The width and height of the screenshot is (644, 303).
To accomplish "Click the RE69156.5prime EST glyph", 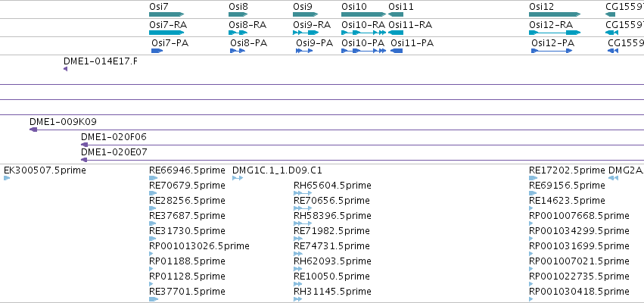I will tap(533, 193).
